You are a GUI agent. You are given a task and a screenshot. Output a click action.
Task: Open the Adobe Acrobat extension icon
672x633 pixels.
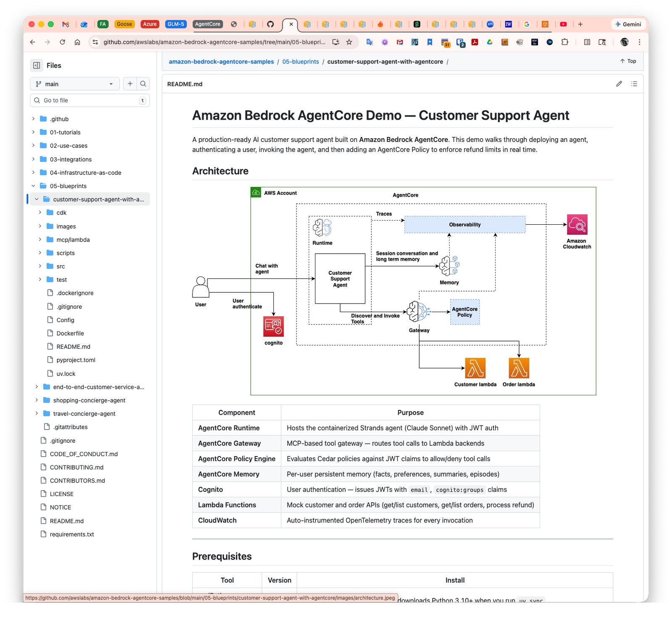(474, 42)
